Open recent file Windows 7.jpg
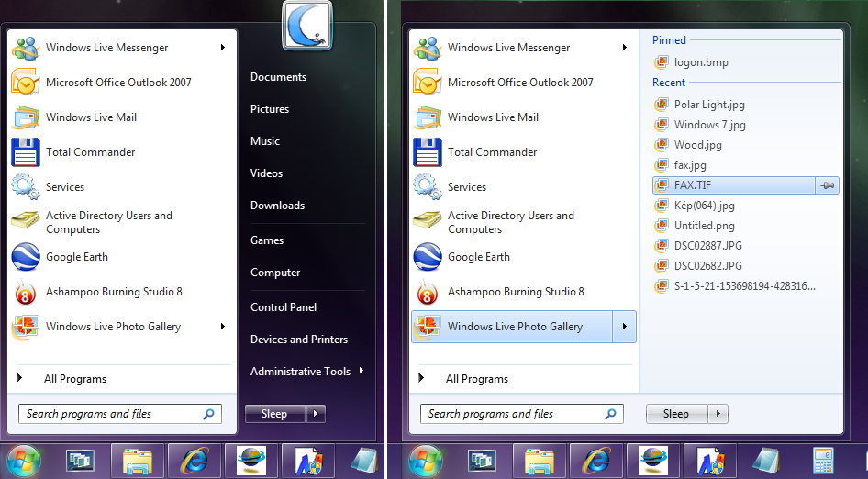 point(700,125)
